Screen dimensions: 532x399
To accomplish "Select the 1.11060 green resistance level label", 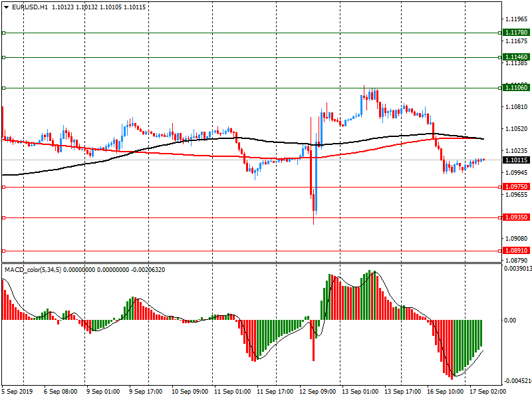I will coord(517,88).
